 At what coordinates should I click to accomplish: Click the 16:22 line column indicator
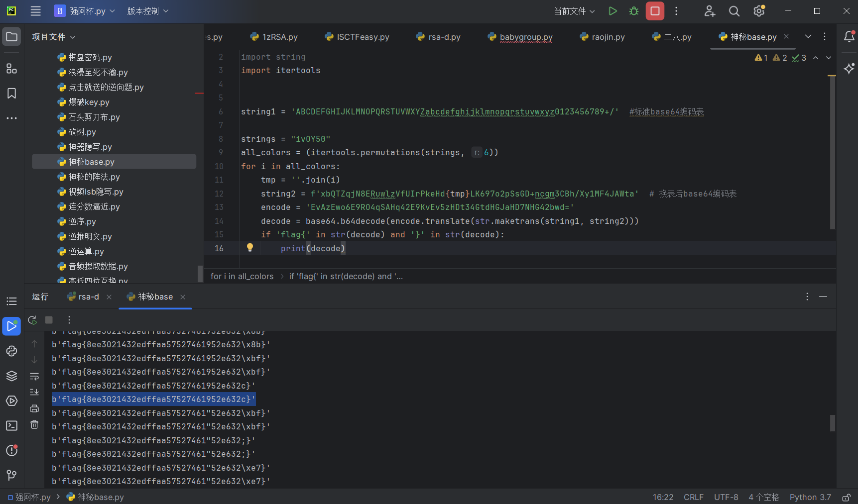663,498
